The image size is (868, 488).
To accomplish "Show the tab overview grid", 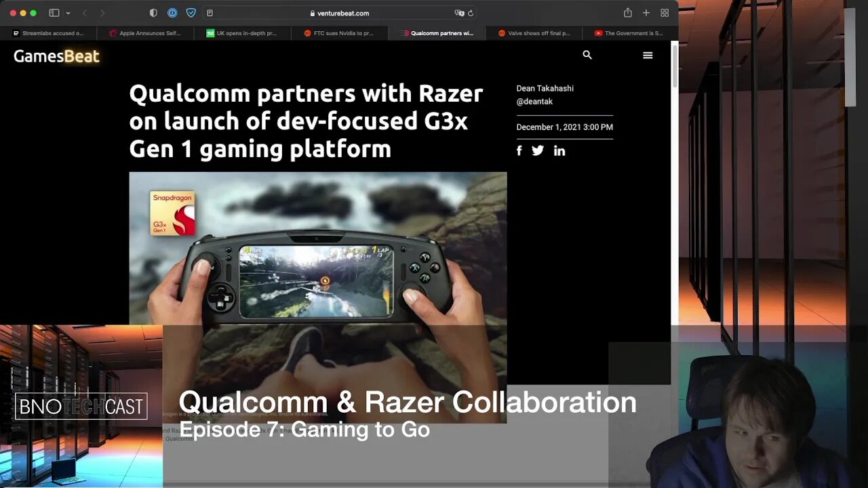I will [665, 13].
